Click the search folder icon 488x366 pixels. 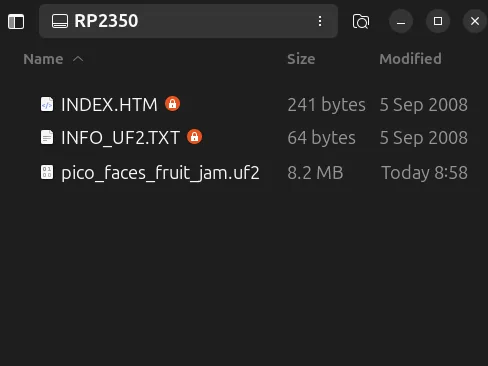pyautogui.click(x=361, y=22)
